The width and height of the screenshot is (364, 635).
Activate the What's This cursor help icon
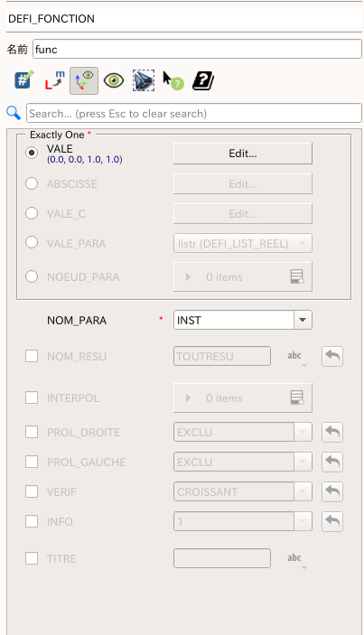pyautogui.click(x=173, y=80)
